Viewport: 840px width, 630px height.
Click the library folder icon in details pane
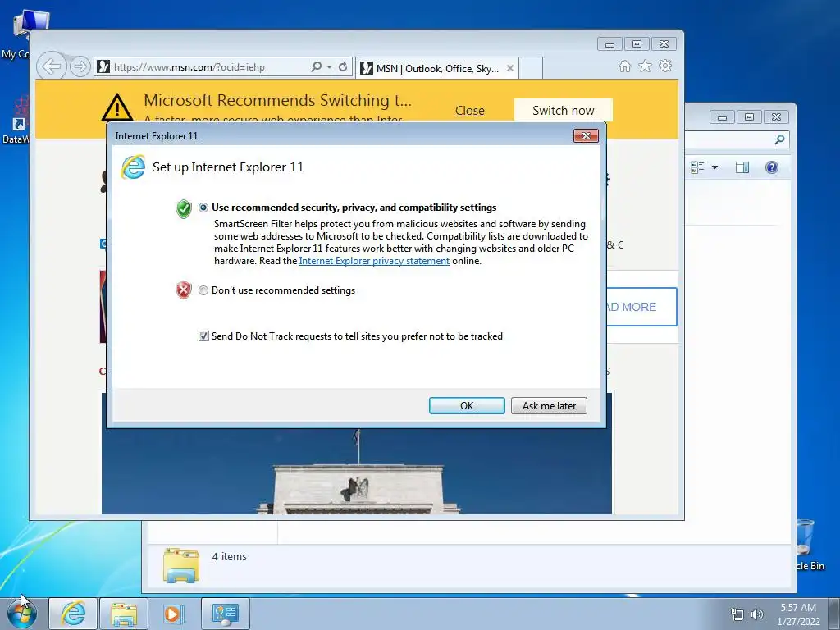(x=181, y=564)
